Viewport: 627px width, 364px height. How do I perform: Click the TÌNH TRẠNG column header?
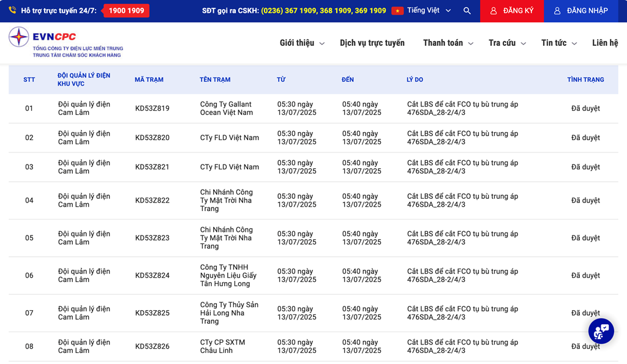(585, 80)
